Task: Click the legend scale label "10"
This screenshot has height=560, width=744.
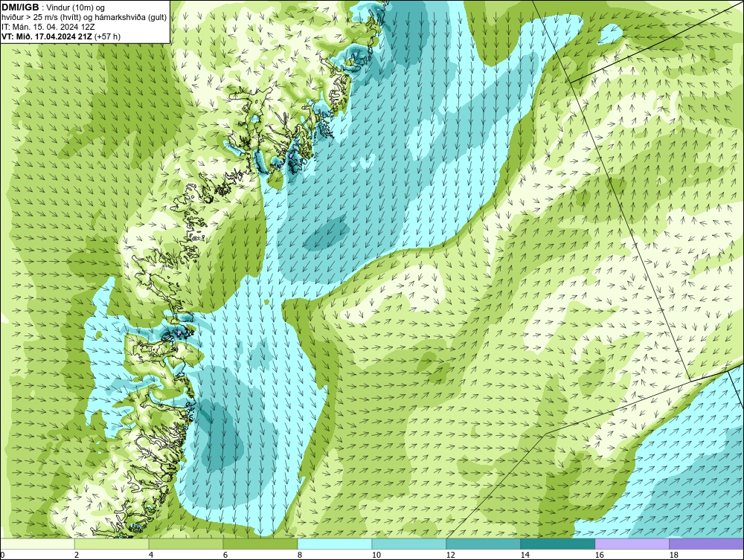Action: [376, 555]
